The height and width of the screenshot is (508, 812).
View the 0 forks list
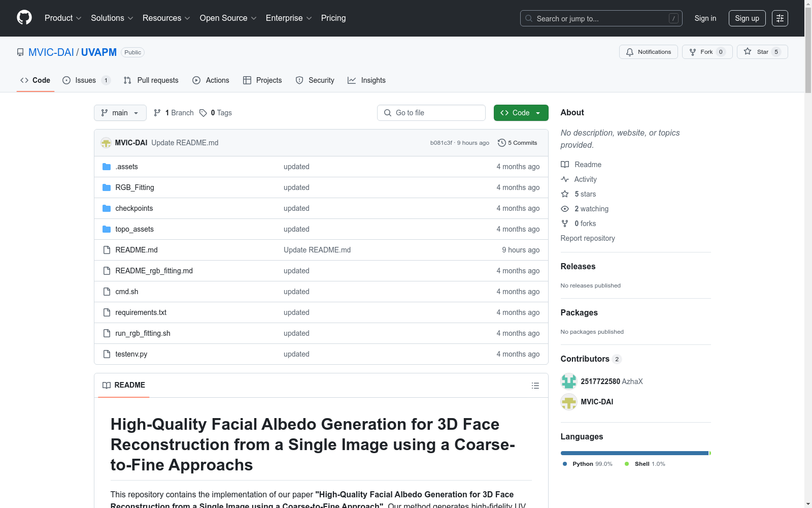tap(579, 224)
